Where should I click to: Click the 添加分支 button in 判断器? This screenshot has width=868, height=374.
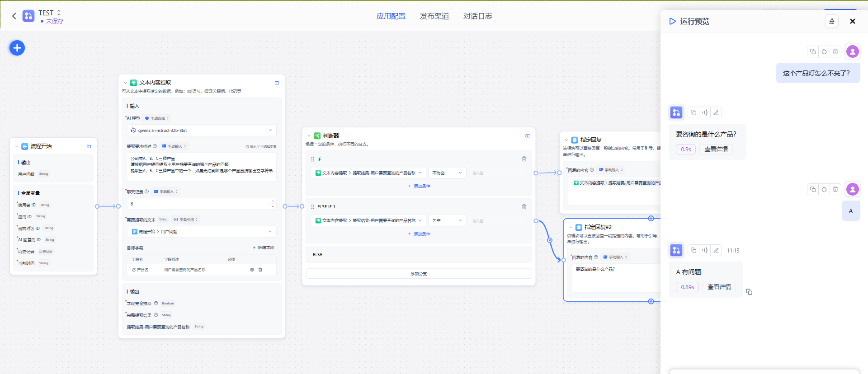[x=419, y=274]
